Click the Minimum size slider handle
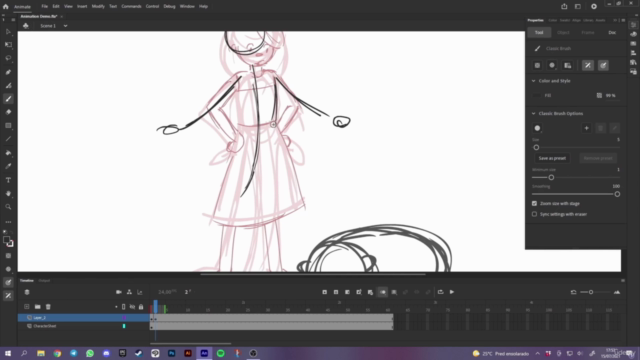Screen dimensions: 640x360 tap(551, 178)
